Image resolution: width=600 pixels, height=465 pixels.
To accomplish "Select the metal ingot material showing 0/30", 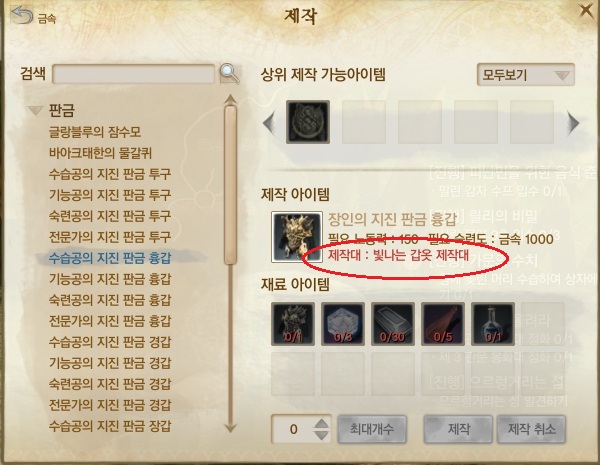I will [x=393, y=324].
